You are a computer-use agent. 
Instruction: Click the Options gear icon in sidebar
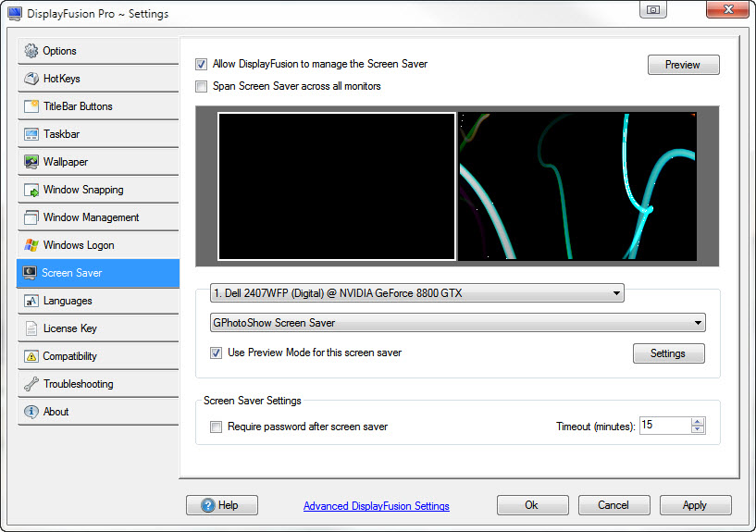tap(31, 51)
